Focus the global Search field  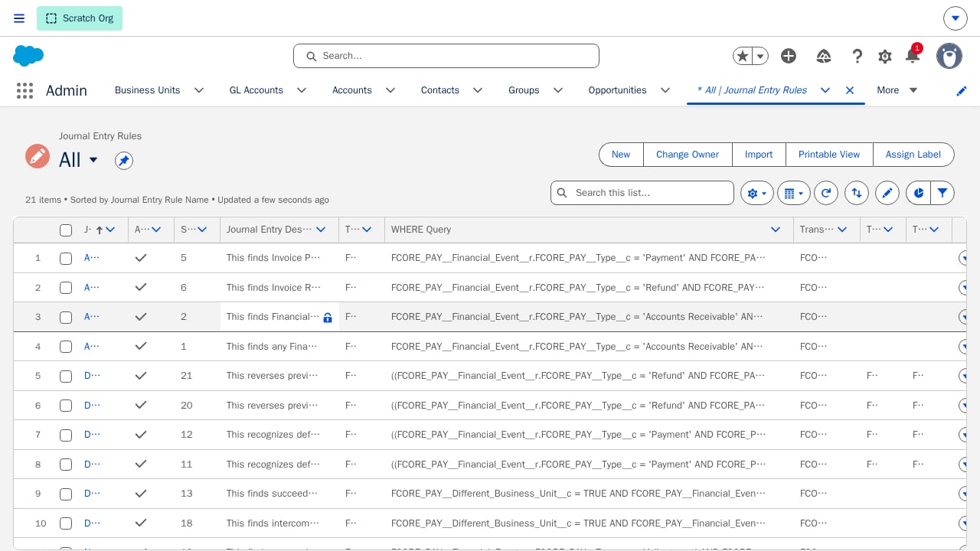(x=446, y=56)
